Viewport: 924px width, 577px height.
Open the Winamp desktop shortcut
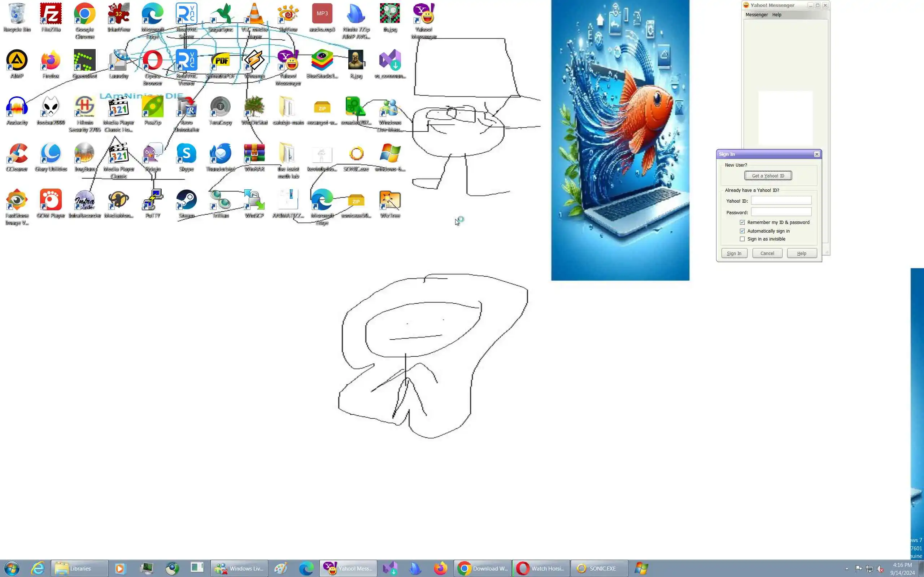coord(254,61)
